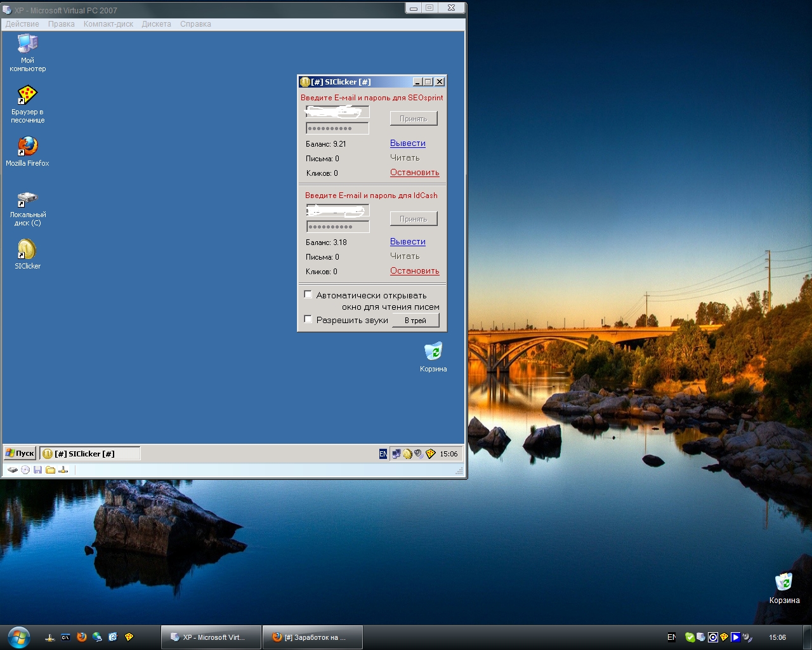Click Принять button for IdCash account
The width and height of the screenshot is (812, 650).
tap(414, 219)
